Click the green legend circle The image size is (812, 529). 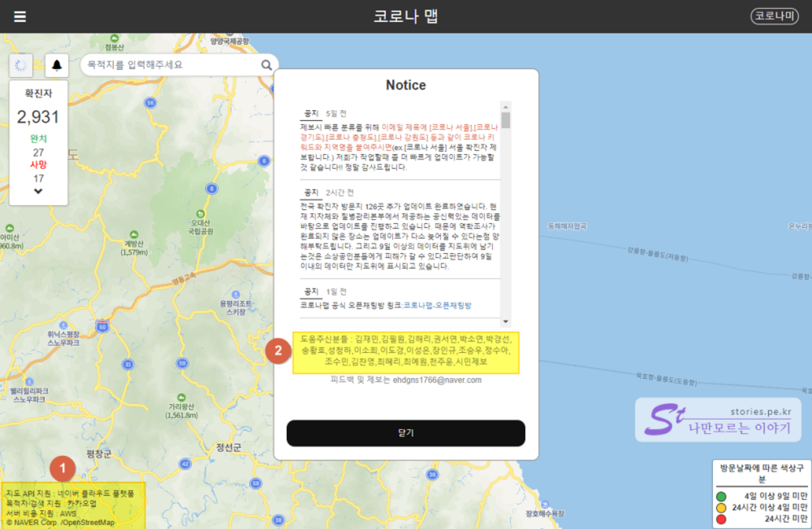(x=720, y=496)
